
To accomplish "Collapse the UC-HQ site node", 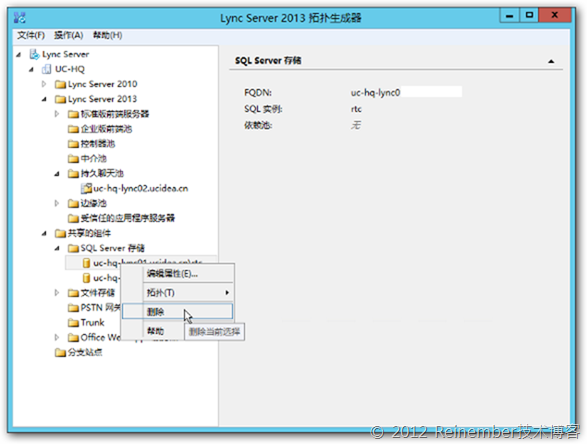I will point(31,70).
